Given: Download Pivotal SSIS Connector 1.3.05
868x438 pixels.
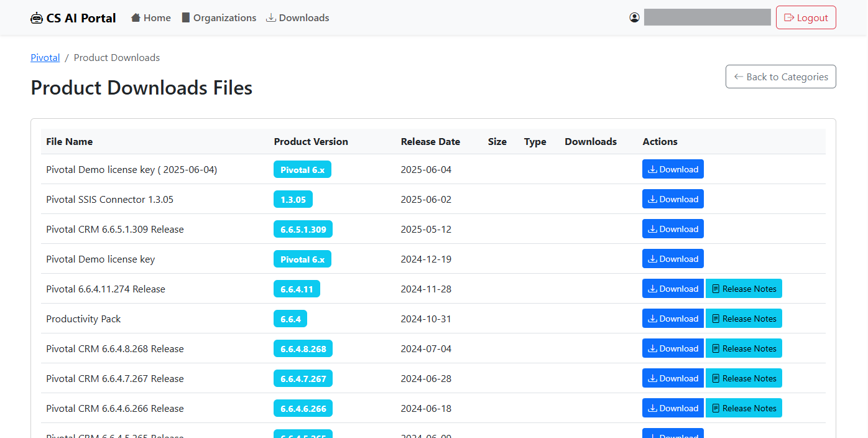Looking at the screenshot, I should coord(673,199).
